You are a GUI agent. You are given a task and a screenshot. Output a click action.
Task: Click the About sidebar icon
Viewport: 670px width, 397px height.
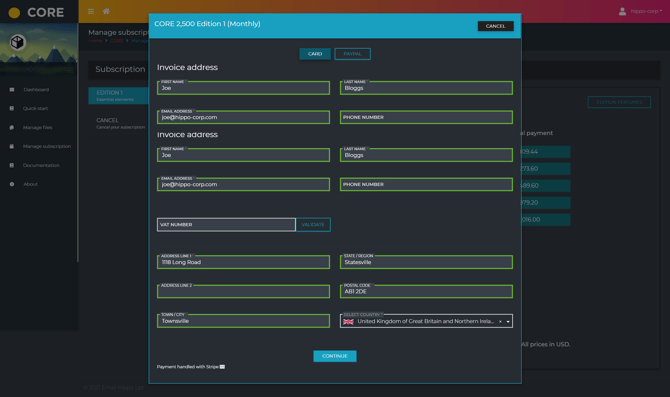pos(12,184)
